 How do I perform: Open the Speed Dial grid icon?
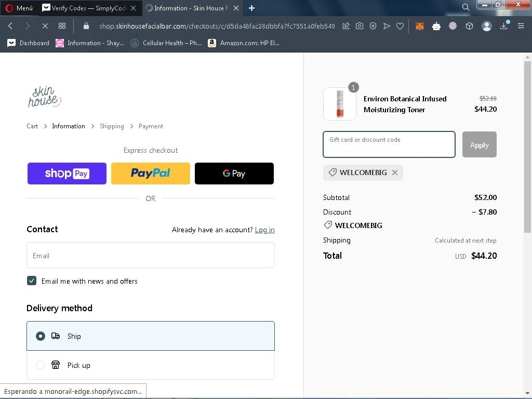[62, 26]
